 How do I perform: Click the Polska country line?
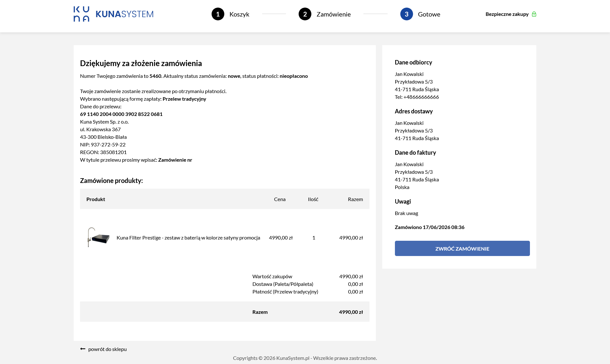pyautogui.click(x=402, y=187)
